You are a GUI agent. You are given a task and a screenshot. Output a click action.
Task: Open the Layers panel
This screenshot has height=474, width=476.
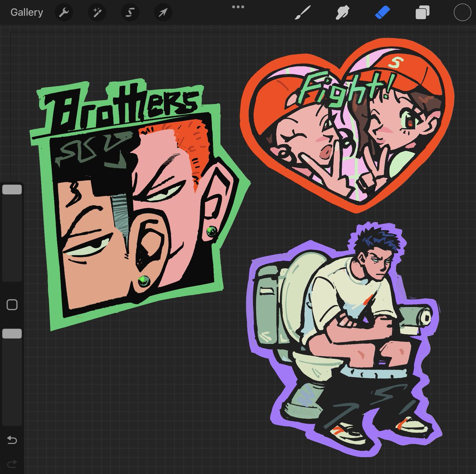click(421, 12)
